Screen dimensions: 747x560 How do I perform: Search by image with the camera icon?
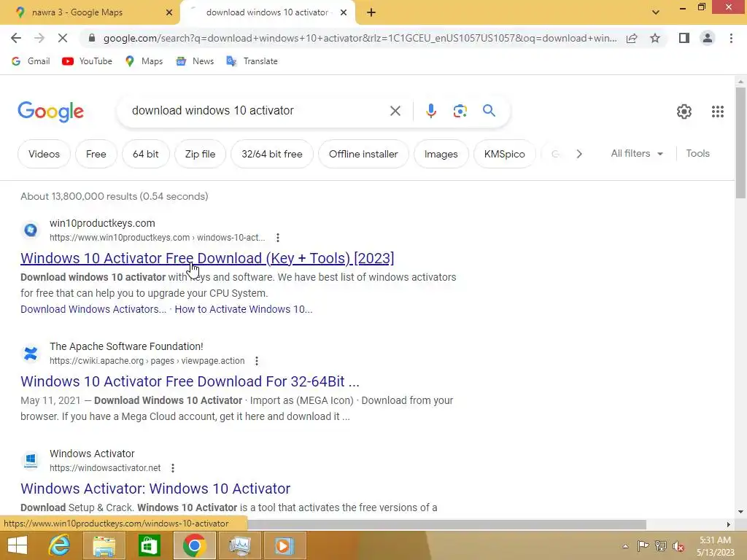click(460, 111)
